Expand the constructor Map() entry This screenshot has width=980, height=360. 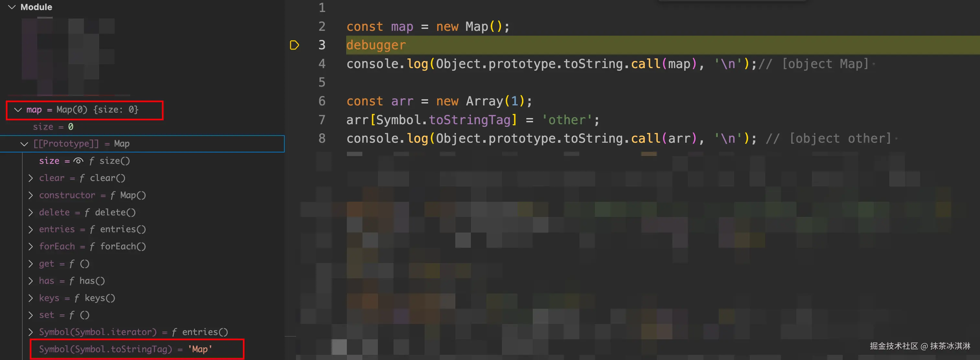pos(31,195)
